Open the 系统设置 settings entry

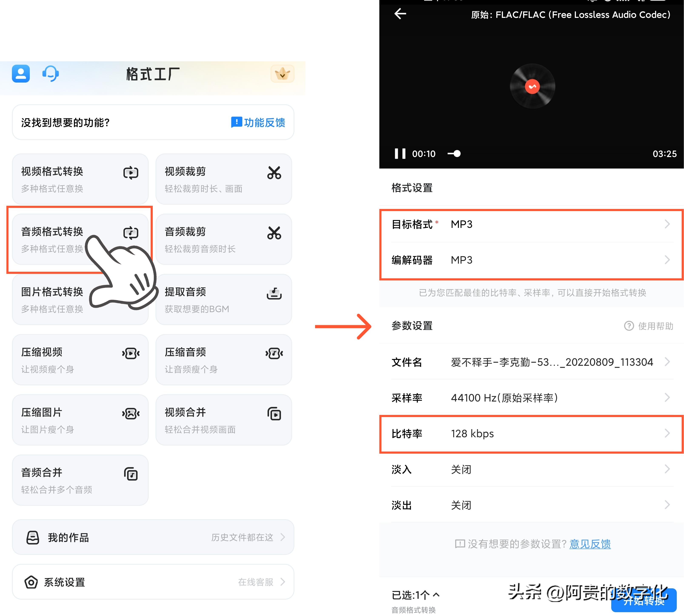click(152, 582)
